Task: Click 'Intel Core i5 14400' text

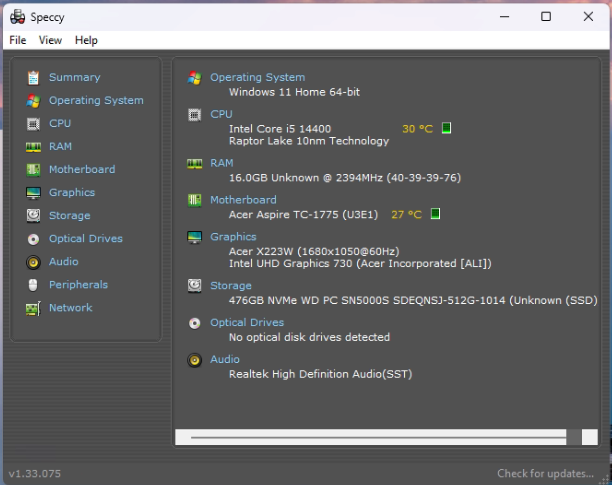Action: tap(280, 129)
